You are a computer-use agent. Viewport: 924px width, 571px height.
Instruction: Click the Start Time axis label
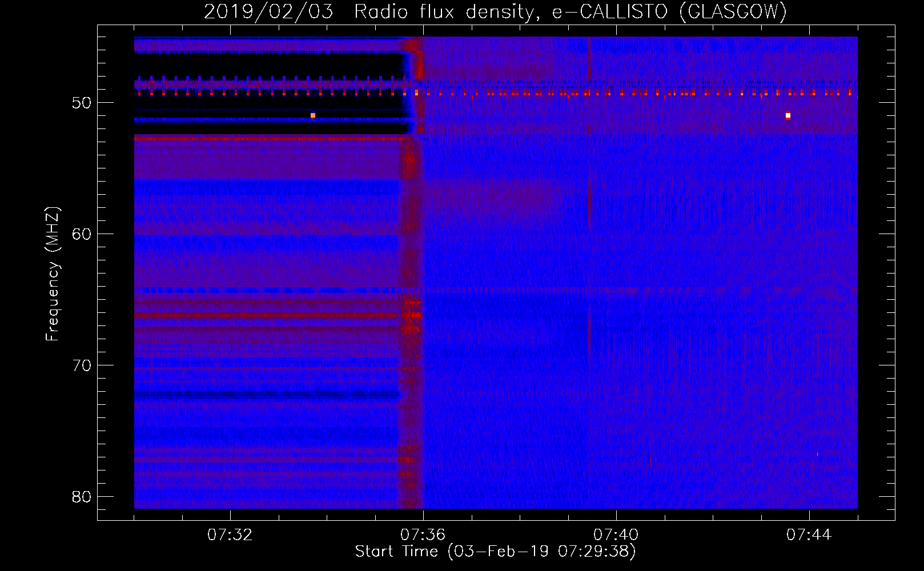pyautogui.click(x=495, y=552)
